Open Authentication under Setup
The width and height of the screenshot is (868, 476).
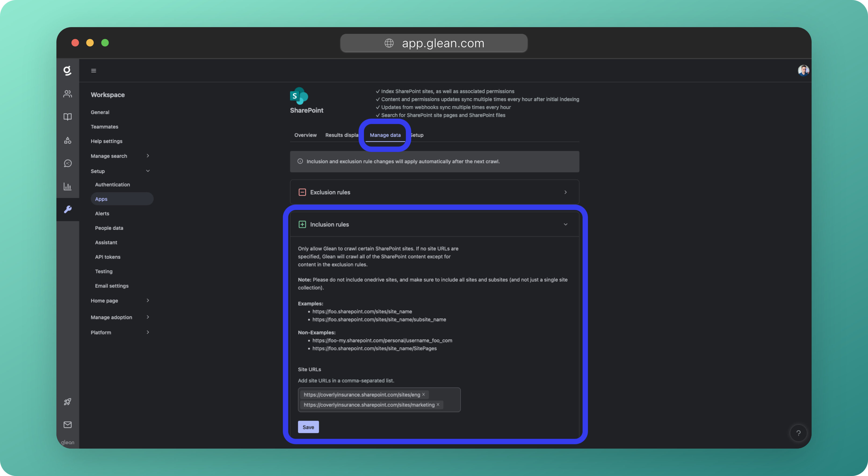112,184
